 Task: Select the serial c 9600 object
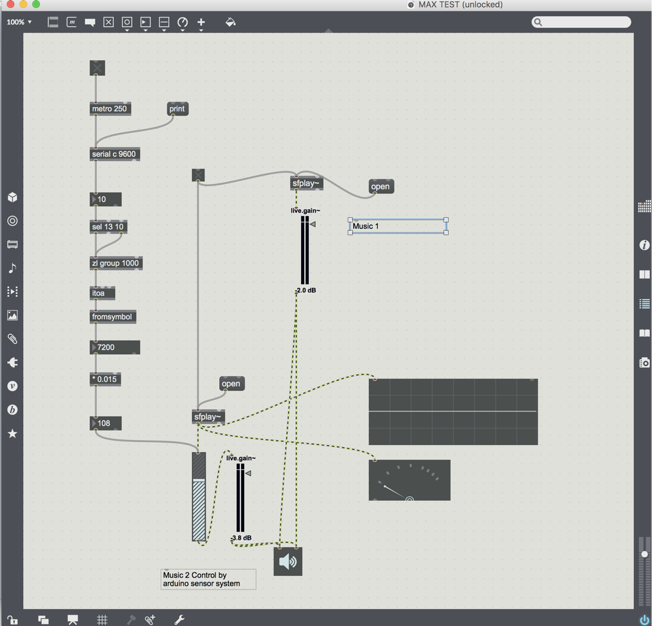click(x=114, y=154)
